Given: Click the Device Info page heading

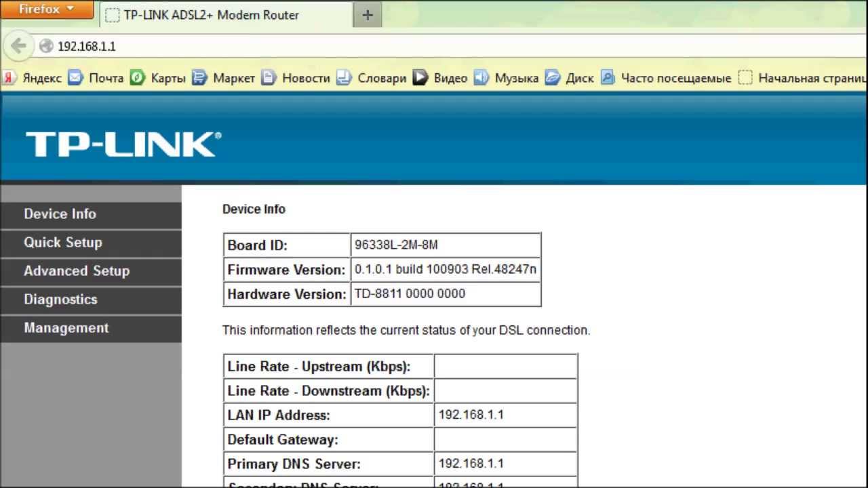Looking at the screenshot, I should [x=254, y=209].
